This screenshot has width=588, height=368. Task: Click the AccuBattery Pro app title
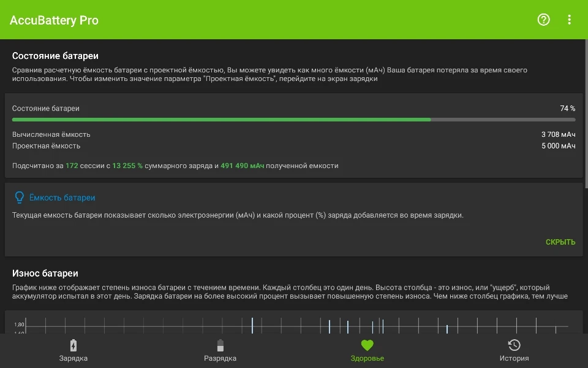54,20
